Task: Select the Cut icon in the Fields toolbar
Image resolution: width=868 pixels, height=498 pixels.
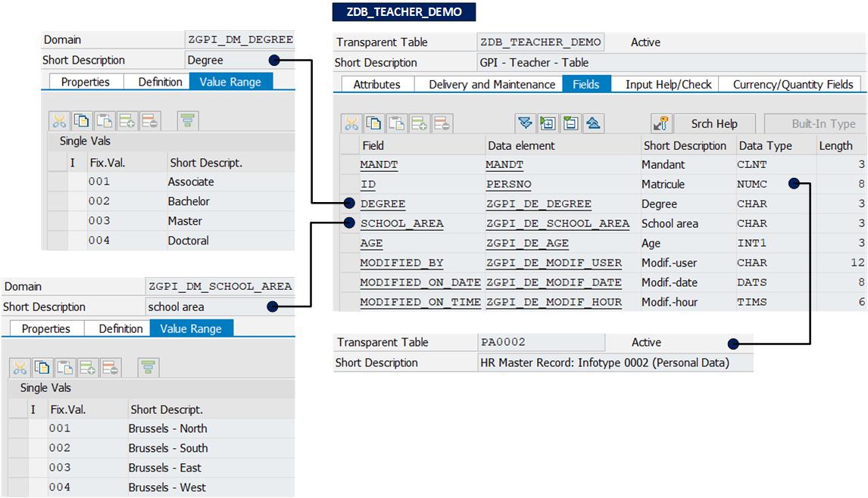Action: 351,123
